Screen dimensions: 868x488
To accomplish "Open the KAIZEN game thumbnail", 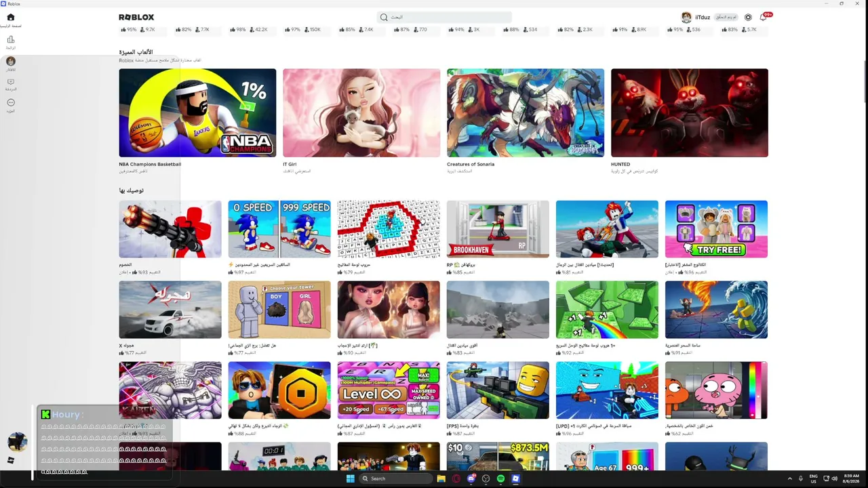I will (x=170, y=390).
